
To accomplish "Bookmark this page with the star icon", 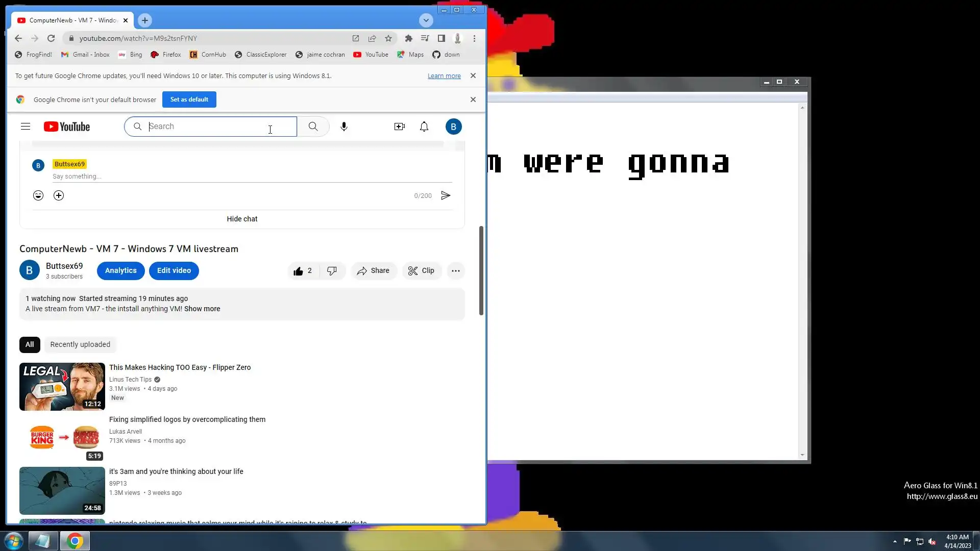I will (x=388, y=38).
